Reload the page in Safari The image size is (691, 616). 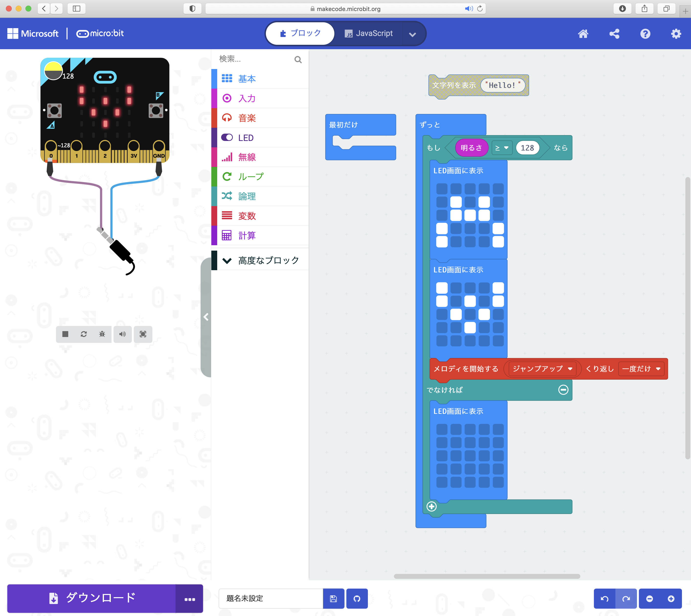480,9
